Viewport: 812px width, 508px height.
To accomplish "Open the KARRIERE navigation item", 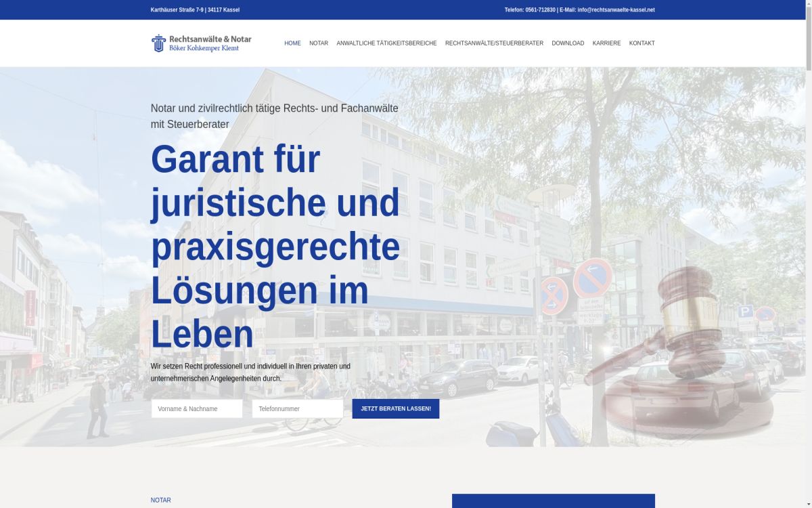I will pyautogui.click(x=606, y=43).
